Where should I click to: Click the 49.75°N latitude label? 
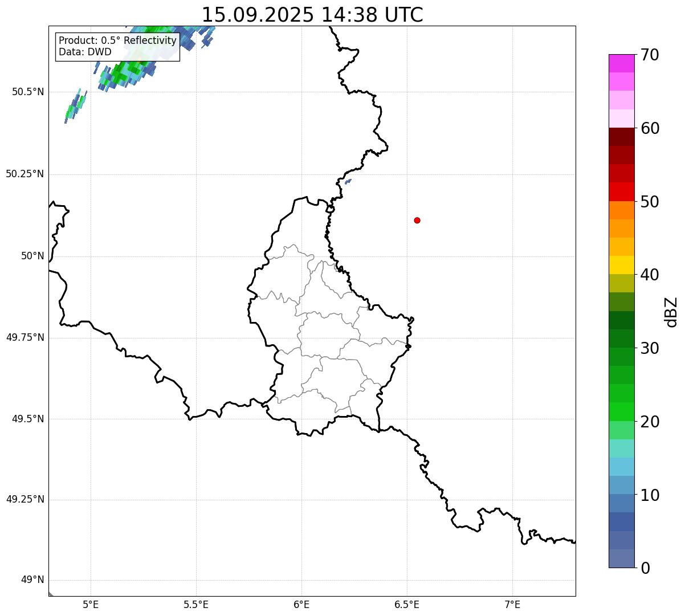(x=25, y=337)
